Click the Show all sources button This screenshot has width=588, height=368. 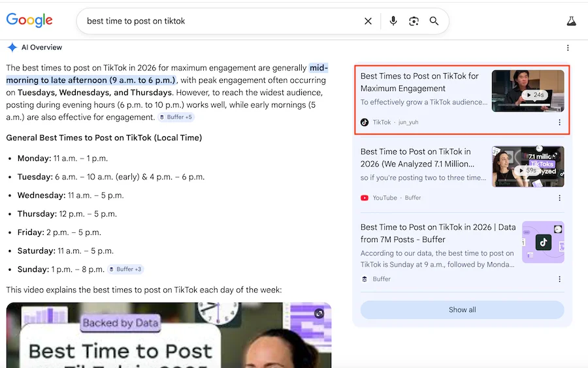[x=462, y=309]
